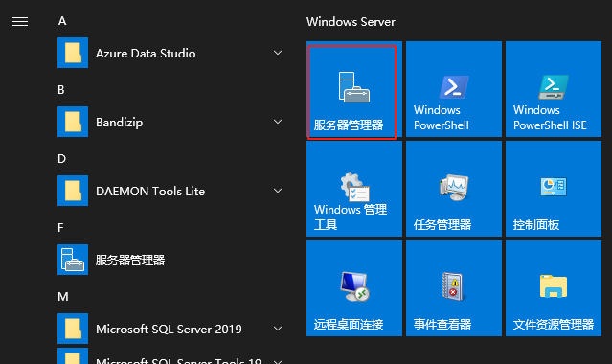Click the Windows Server group title
Viewport: 612px width, 364px height.
pos(351,22)
